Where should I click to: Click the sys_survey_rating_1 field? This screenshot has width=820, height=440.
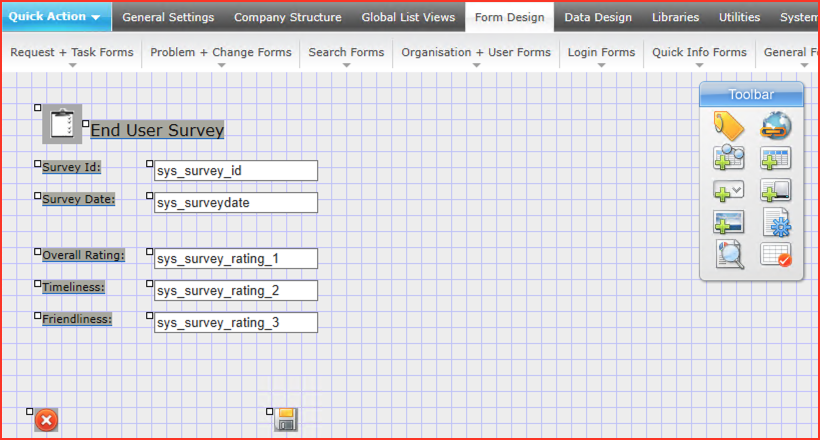[236, 258]
